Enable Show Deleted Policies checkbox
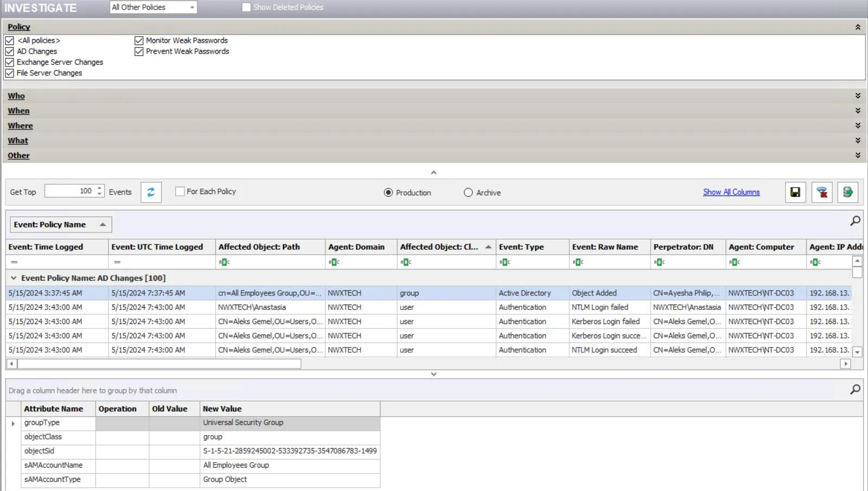The height and width of the screenshot is (491, 868). tap(246, 7)
